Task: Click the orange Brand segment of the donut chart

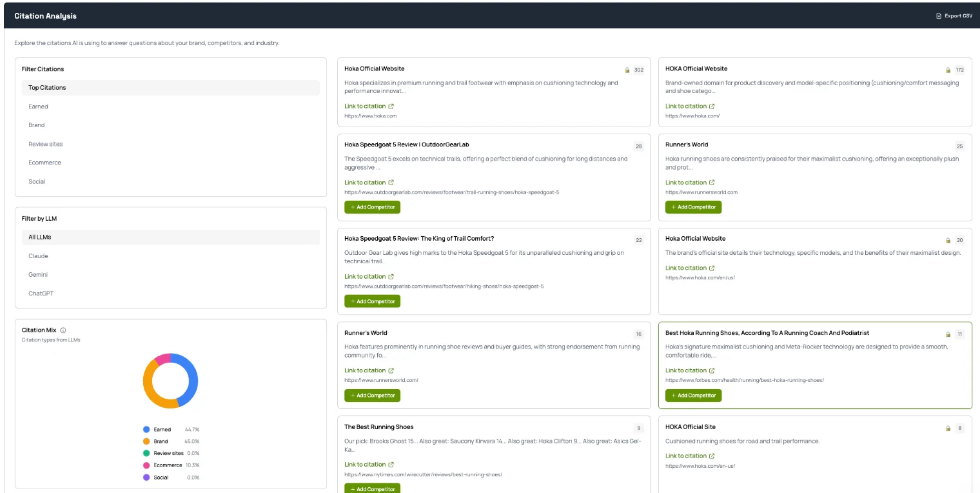Action: point(150,387)
